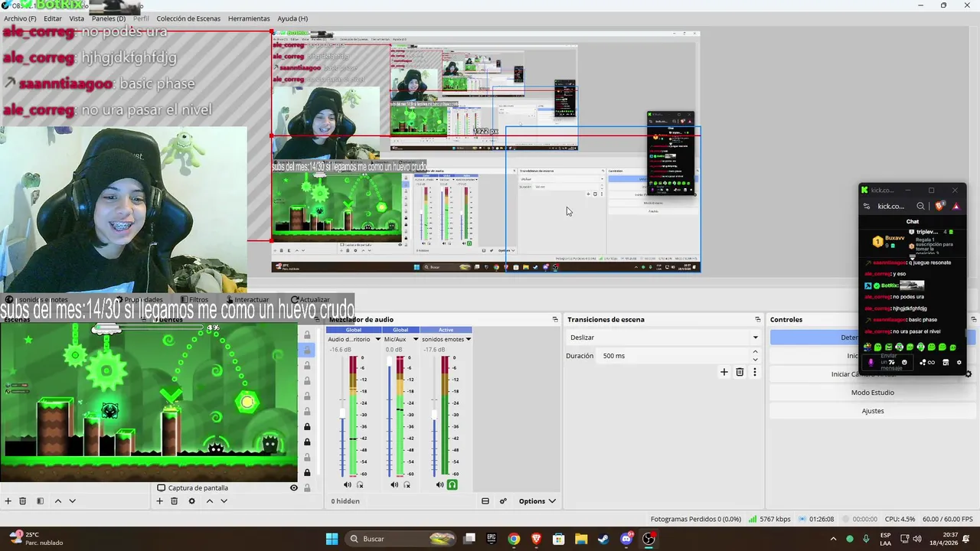Click Actualizar in source toolbar

point(310,300)
